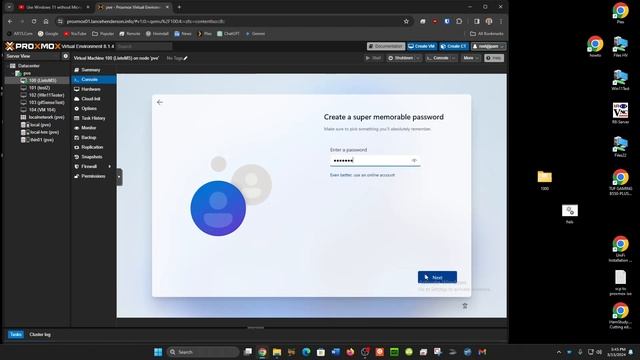640x360 pixels.
Task: Open the RD-Server desktop icon
Action: point(620,113)
